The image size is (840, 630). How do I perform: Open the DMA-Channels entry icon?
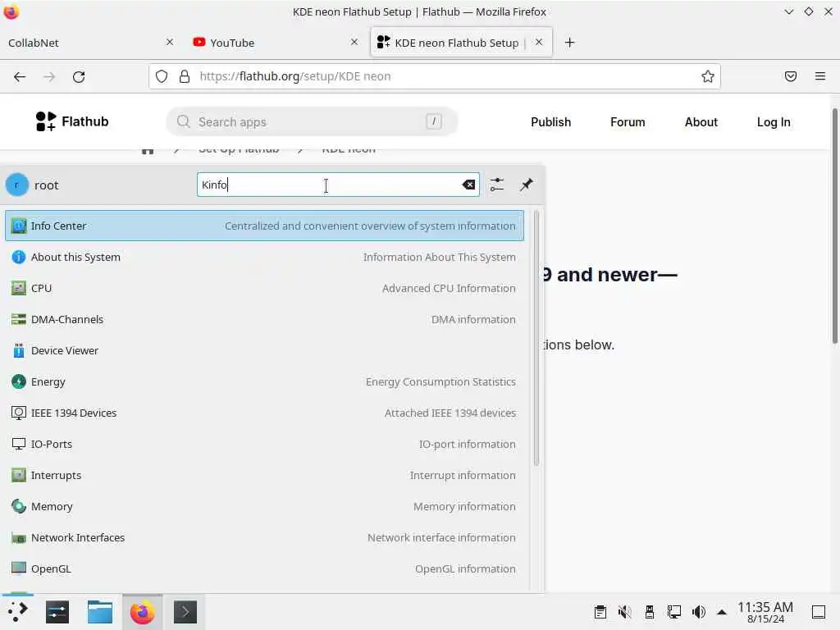(x=18, y=319)
